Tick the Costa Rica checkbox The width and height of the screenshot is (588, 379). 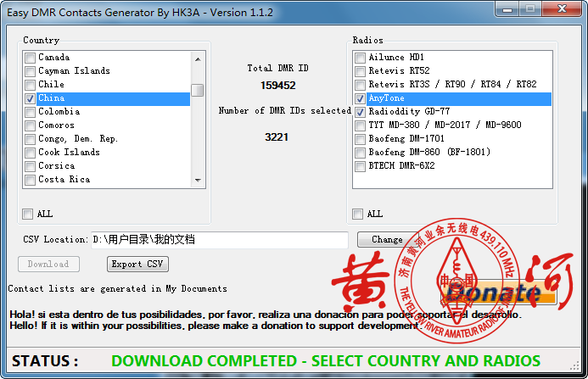tap(30, 180)
